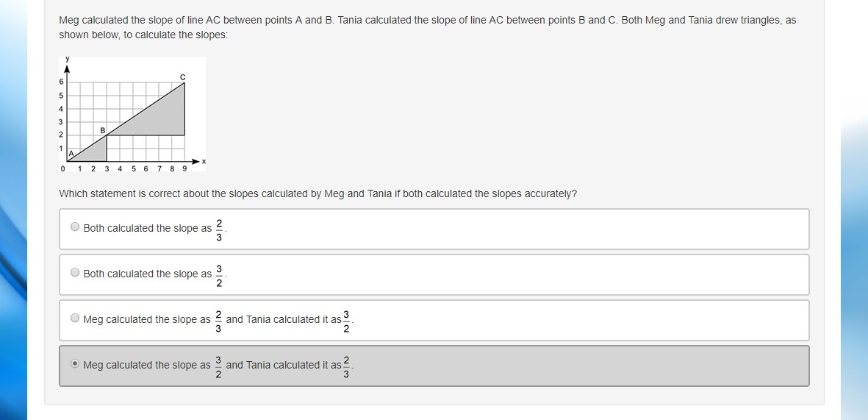Click the selected radio for Meg 3/2, Tania 2/3
Viewport: 868px width, 420px height.
[x=75, y=364]
